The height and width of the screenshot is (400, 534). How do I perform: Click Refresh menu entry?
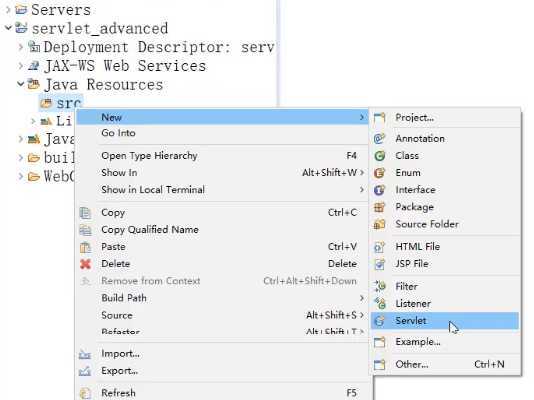222,393
